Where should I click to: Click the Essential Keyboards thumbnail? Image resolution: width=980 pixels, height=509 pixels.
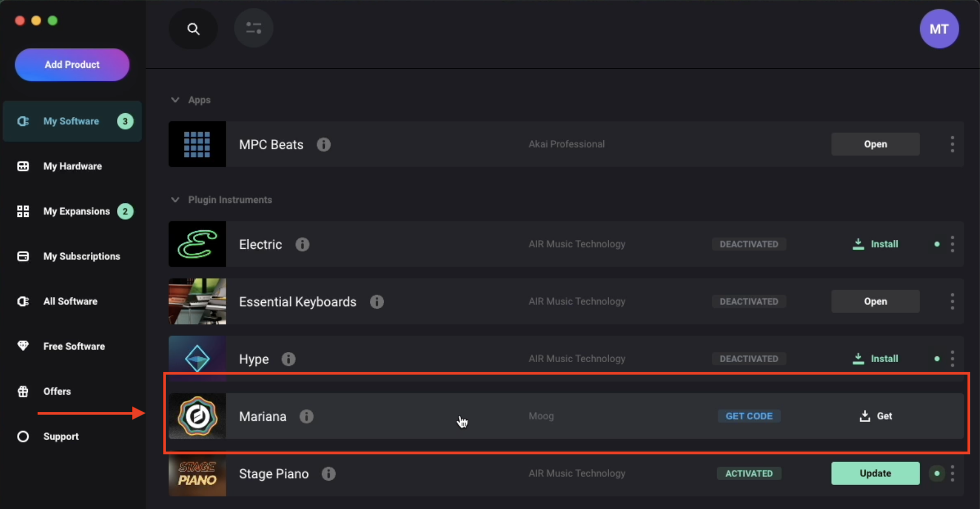197,301
